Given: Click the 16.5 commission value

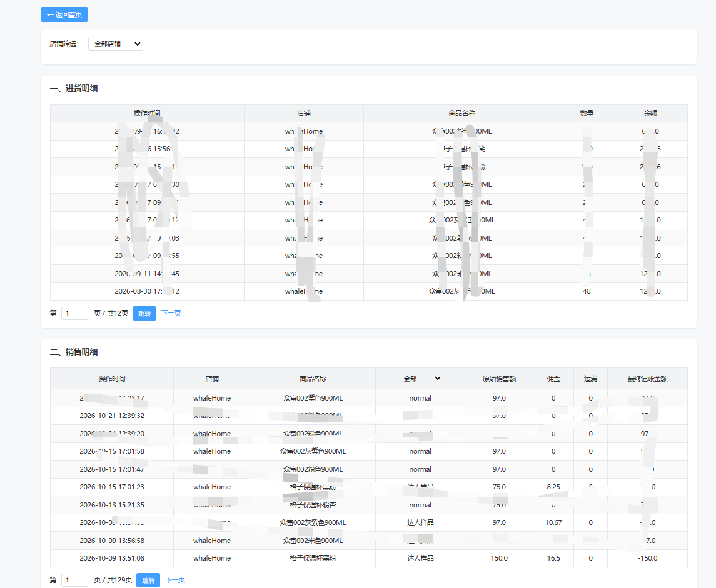Looking at the screenshot, I should click(553, 559).
